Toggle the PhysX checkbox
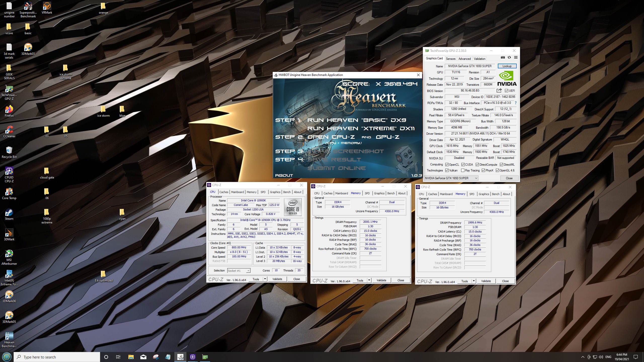The image size is (644, 362). pyautogui.click(x=483, y=170)
